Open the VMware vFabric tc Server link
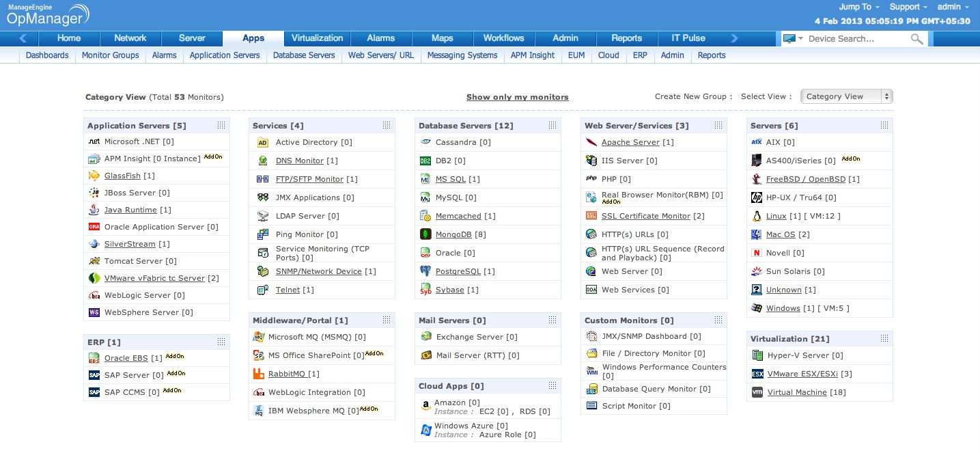The width and height of the screenshot is (980, 453). (x=154, y=278)
